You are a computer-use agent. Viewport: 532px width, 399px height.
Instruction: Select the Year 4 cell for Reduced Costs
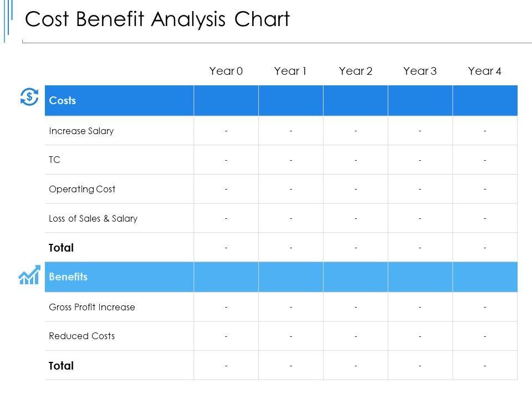484,336
